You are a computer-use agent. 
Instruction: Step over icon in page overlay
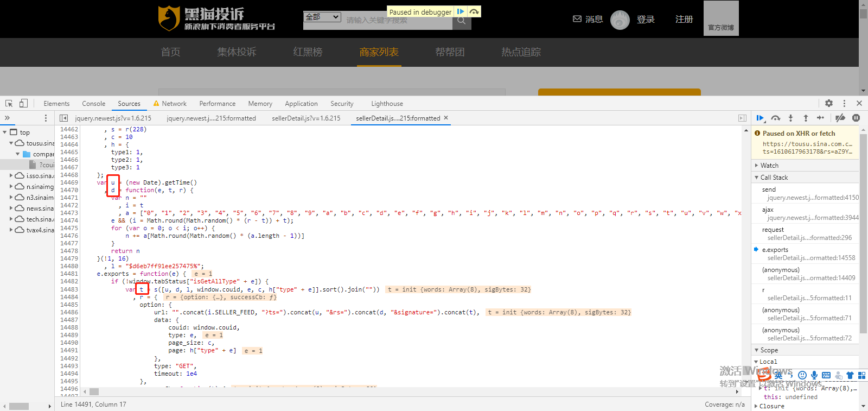point(474,11)
